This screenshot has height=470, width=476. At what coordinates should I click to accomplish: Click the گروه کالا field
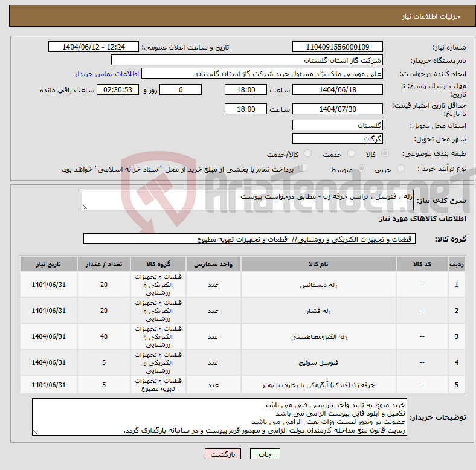249,239
